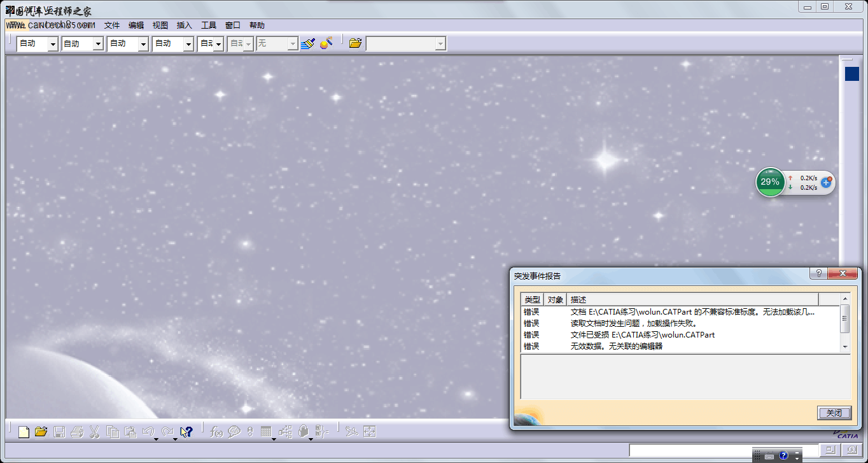Open the 文件 menu
Image resolution: width=868 pixels, height=463 pixels.
point(112,25)
